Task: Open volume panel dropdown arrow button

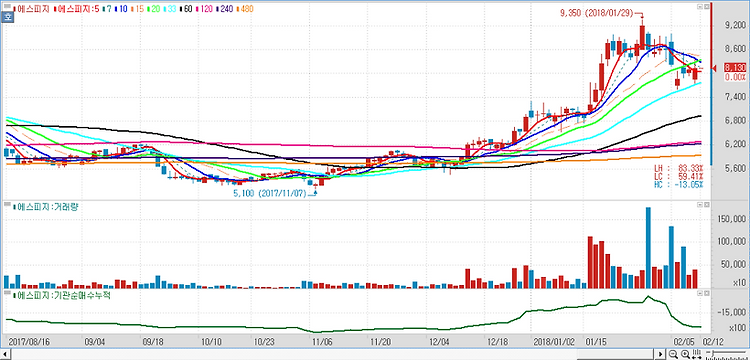Action: (699, 205)
